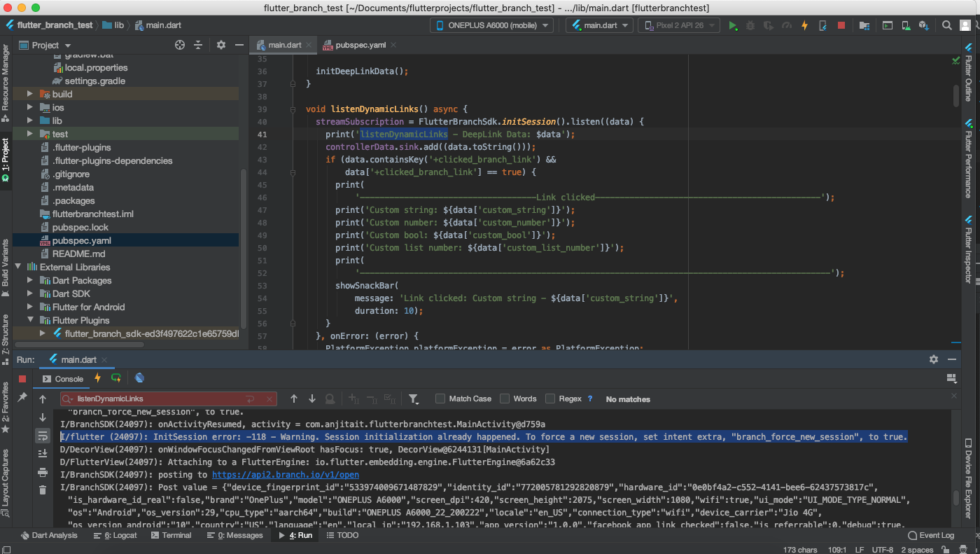
Task: Print console output with the printer icon
Action: pos(43,472)
